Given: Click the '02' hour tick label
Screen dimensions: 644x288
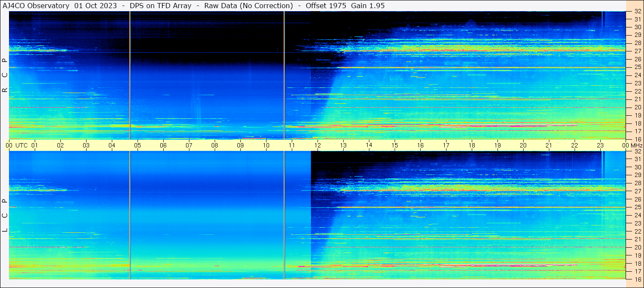Looking at the screenshot, I should point(60,145).
